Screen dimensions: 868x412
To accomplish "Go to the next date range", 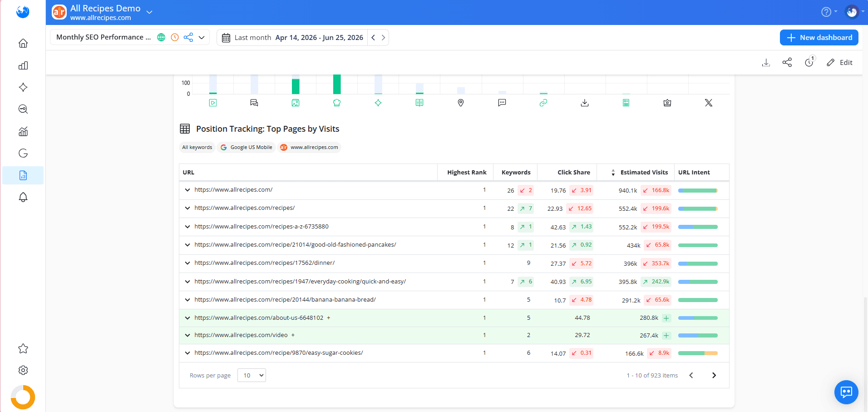I will [x=383, y=38].
